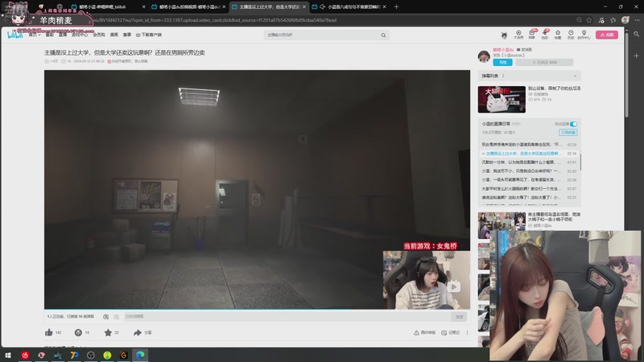
Task: Click the uploader's pink username link
Action: (x=503, y=50)
